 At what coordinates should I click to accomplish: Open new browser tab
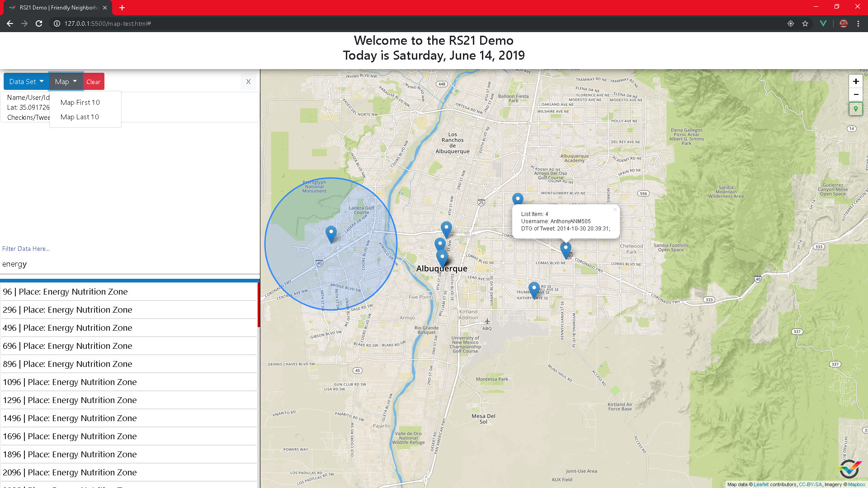click(x=122, y=8)
